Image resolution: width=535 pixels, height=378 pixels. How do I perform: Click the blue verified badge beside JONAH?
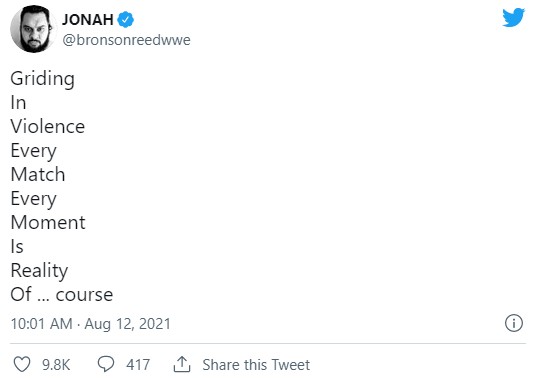click(x=126, y=19)
